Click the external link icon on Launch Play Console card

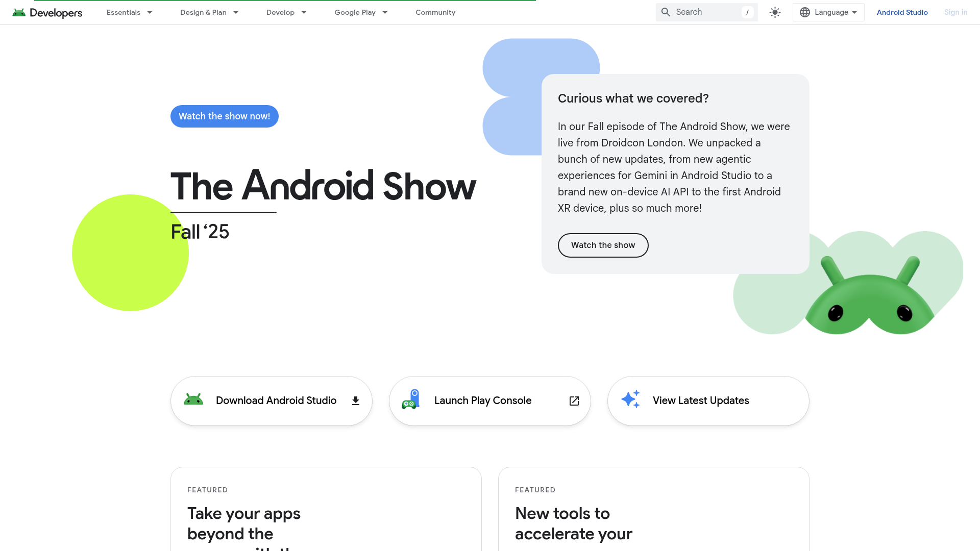(574, 401)
